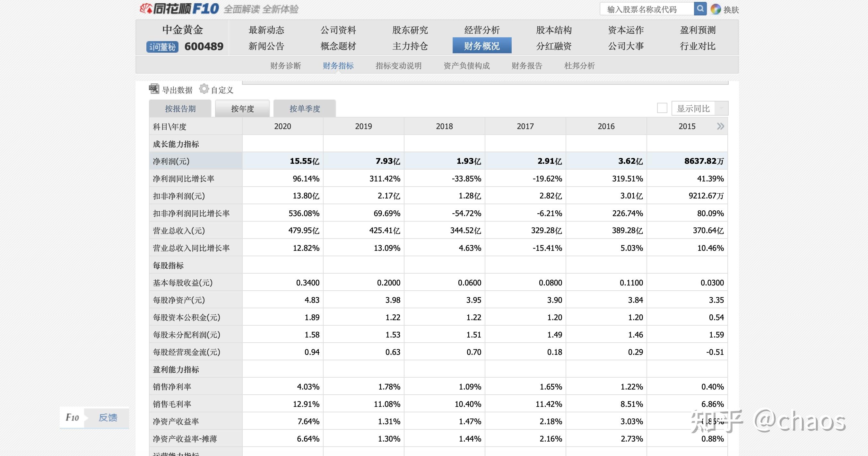This screenshot has height=456, width=868.
Task: Switch to the 指标变动说明 sub-tab
Action: click(398, 66)
